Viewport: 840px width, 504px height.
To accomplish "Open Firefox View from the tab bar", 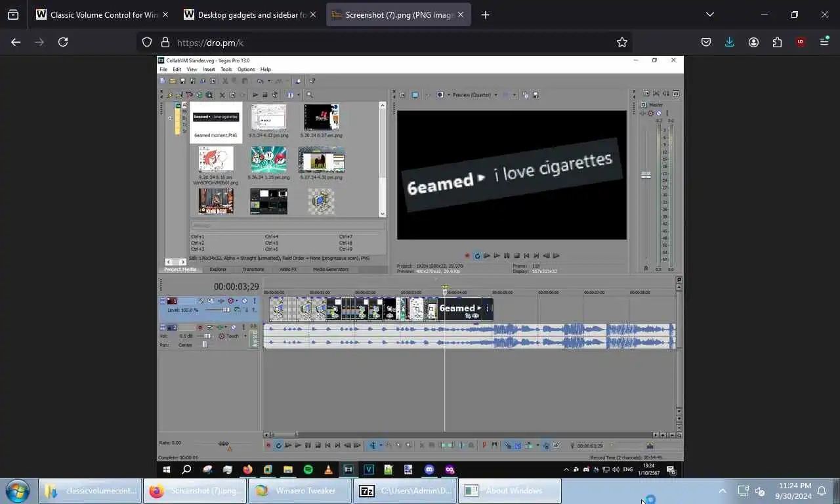I will (13, 14).
